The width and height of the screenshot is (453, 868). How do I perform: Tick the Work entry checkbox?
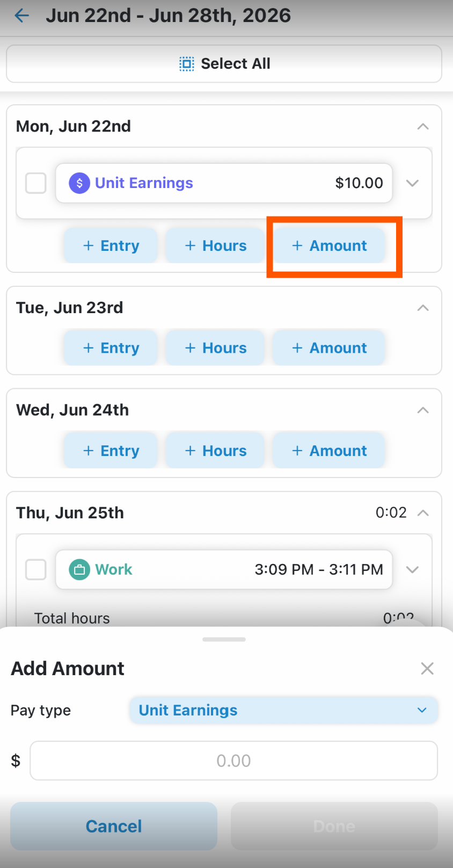coord(36,570)
